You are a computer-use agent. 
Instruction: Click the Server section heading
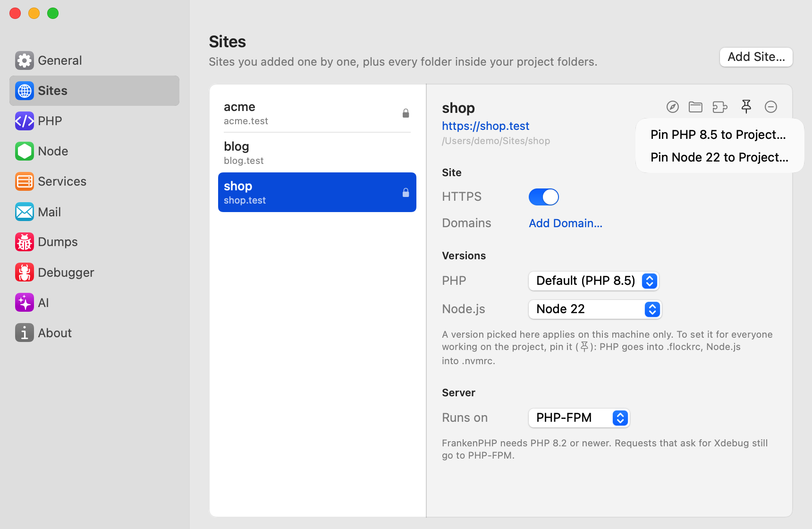coord(458,392)
